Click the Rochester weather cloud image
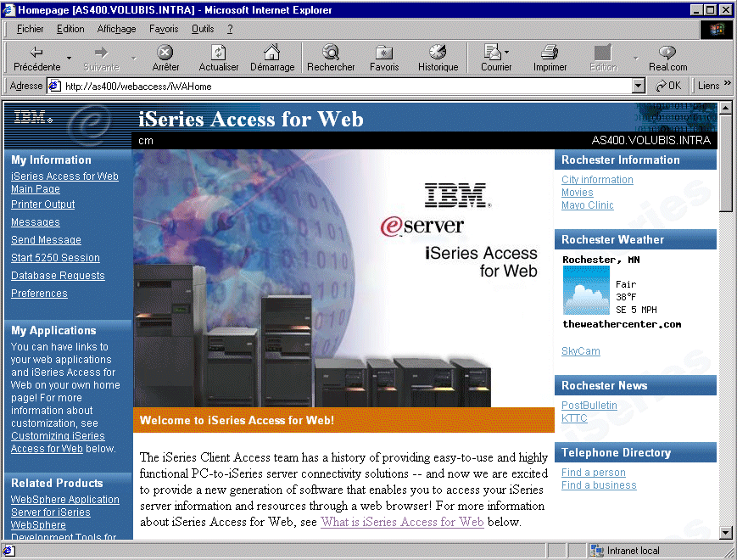This screenshot has height=560, width=737. (586, 290)
